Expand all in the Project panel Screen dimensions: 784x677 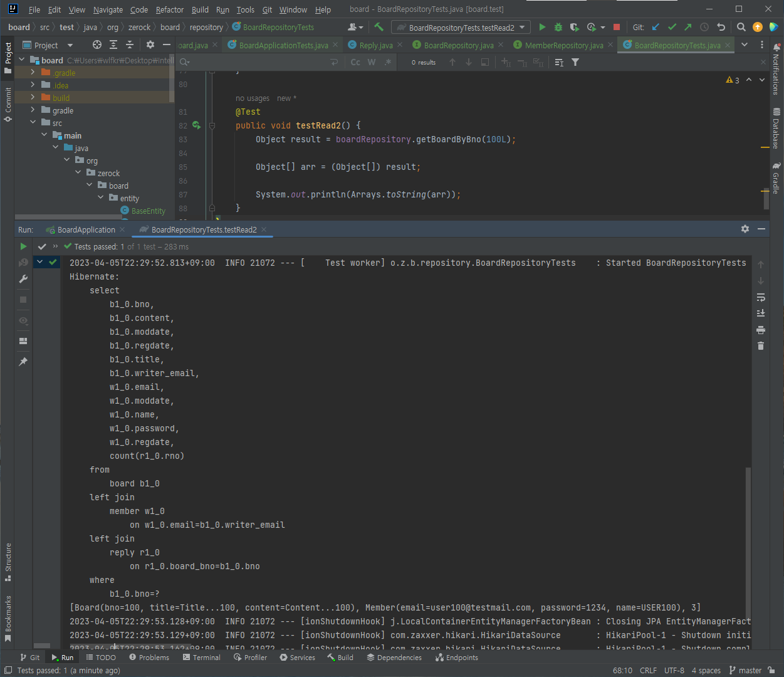click(113, 45)
